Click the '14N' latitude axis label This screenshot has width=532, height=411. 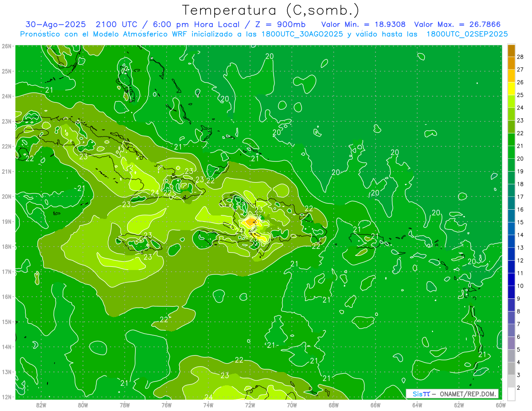pyautogui.click(x=7, y=347)
